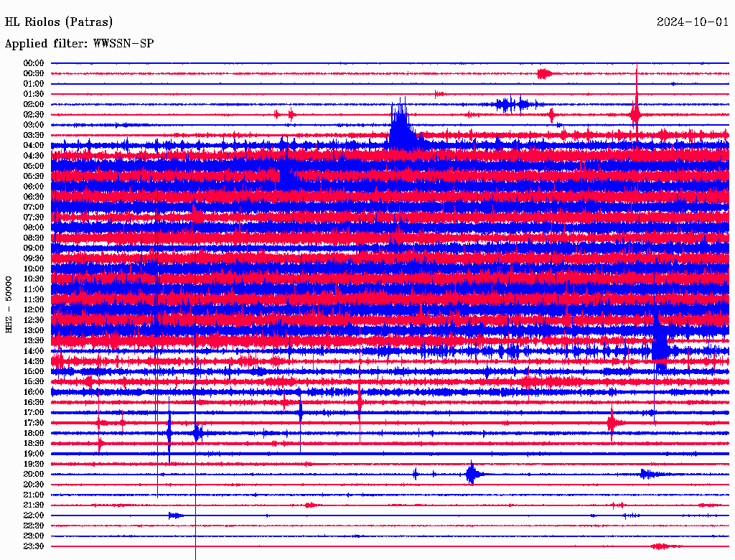The width and height of the screenshot is (735, 560).
Task: Click the 21:30 time label
Action: pyautogui.click(x=34, y=505)
